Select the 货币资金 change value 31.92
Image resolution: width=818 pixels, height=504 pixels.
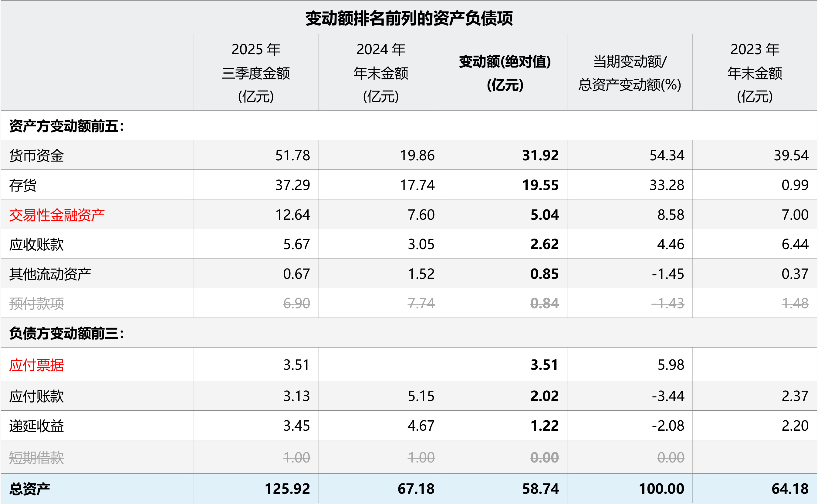click(540, 156)
